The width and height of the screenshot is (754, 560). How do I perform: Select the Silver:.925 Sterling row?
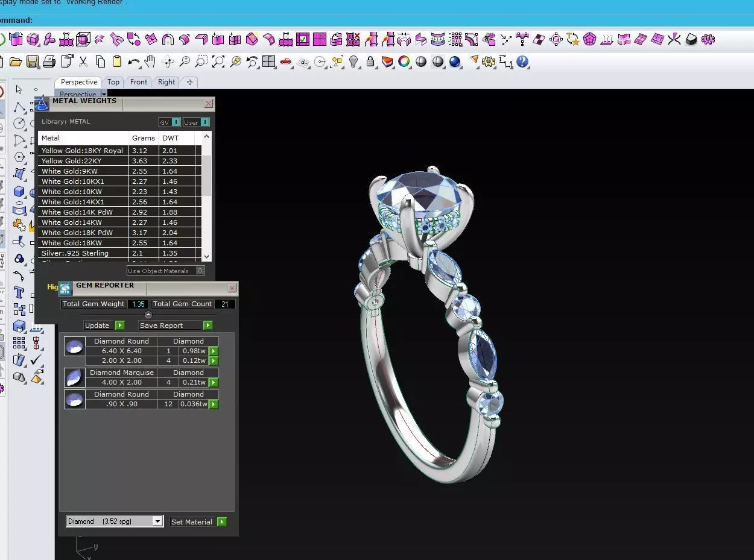point(116,253)
